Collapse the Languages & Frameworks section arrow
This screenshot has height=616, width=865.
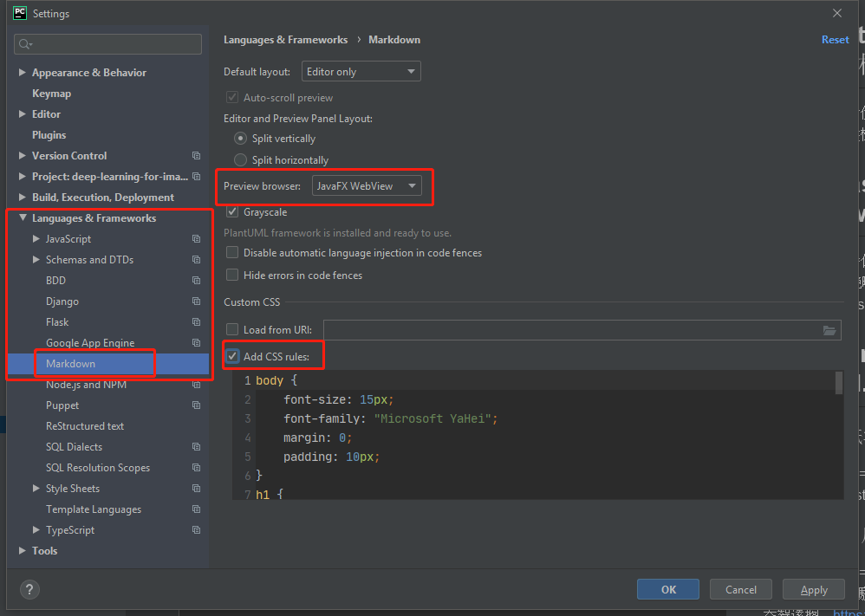pyautogui.click(x=23, y=217)
